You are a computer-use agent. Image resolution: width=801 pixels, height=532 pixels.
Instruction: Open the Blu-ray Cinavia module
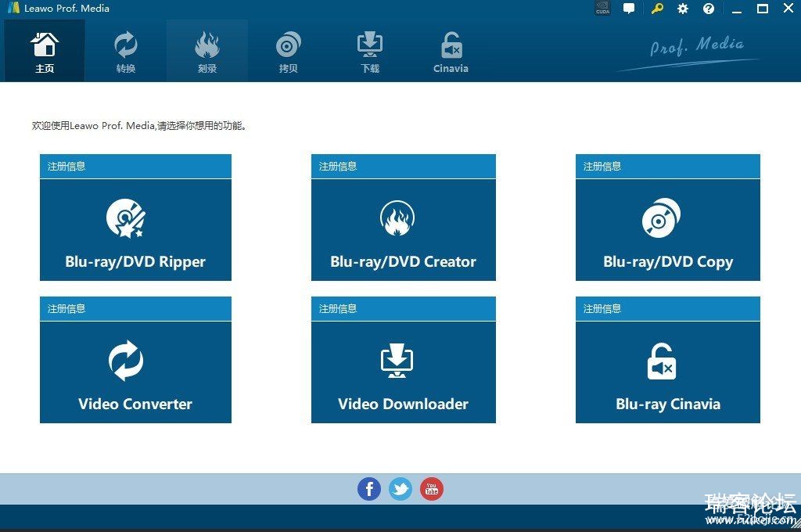coord(668,372)
